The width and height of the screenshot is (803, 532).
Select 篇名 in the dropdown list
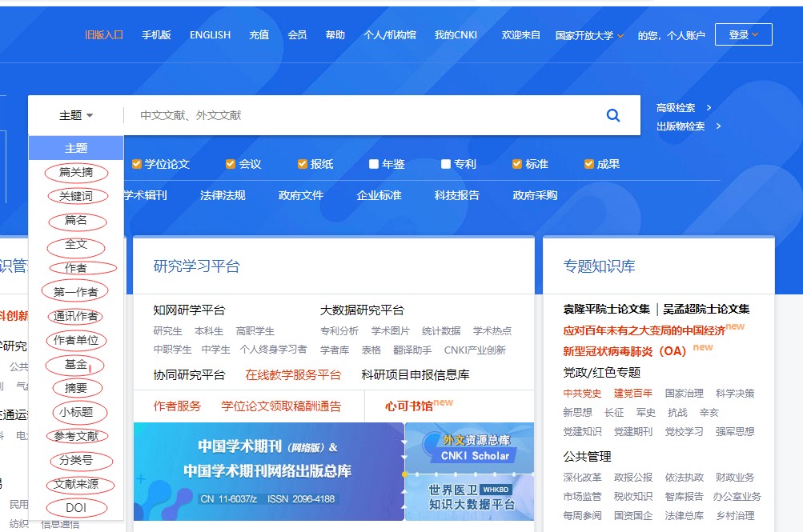76,221
